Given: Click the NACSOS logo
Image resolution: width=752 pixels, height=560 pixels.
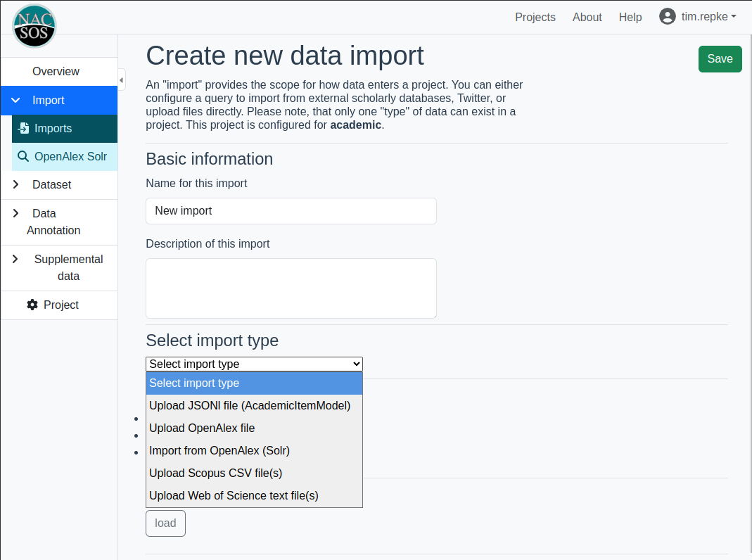Looking at the screenshot, I should 34,26.
